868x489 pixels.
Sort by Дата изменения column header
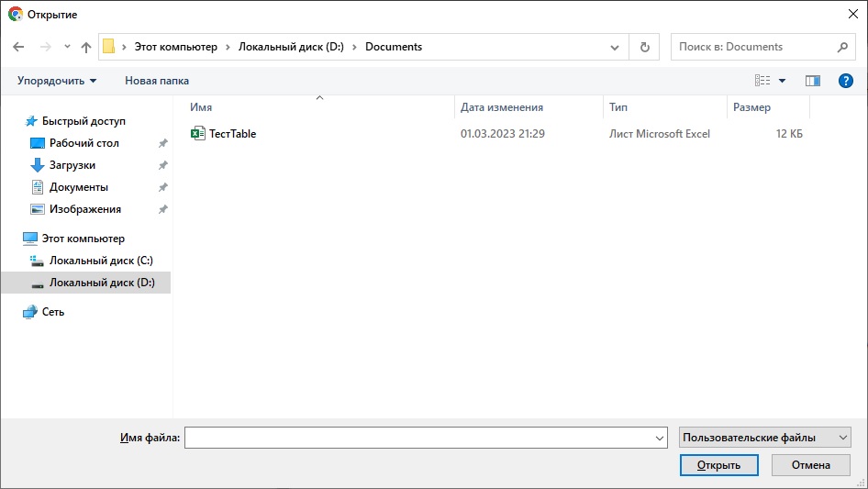pos(502,107)
